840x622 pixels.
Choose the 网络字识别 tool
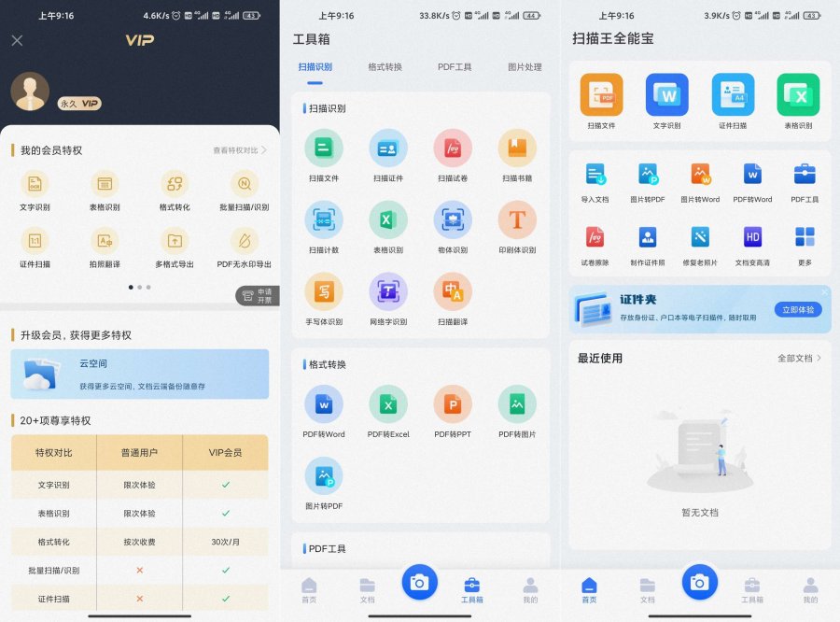pyautogui.click(x=388, y=292)
